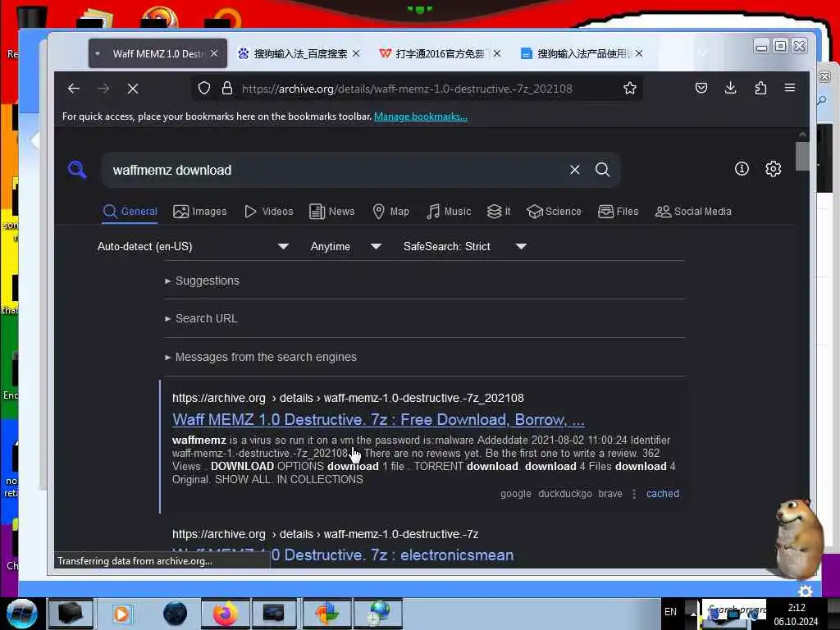Screen dimensions: 840x630
Task: Click into the waffmemz download search field
Action: tap(337, 170)
